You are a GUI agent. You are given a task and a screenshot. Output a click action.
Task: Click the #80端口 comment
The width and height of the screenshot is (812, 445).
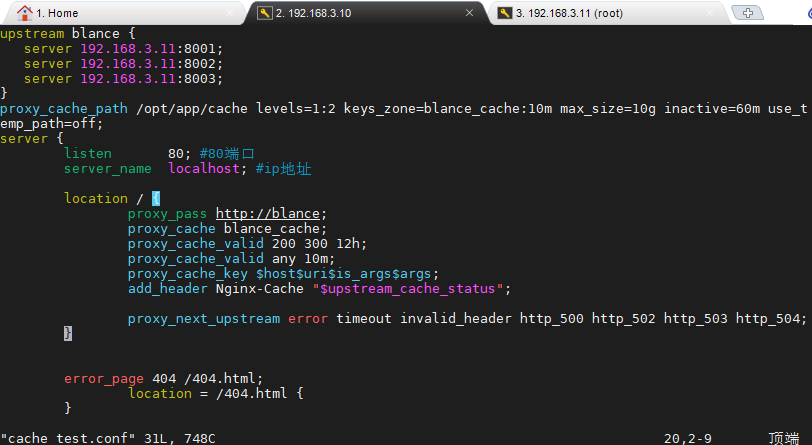pyautogui.click(x=227, y=154)
